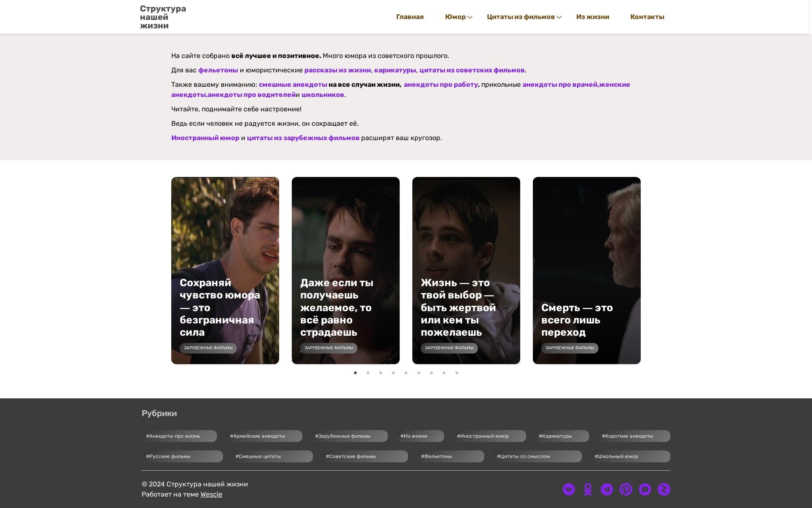Image resolution: width=812 pixels, height=508 pixels.
Task: Expand the Цитаты из фильмов menu chevron
Action: pyautogui.click(x=559, y=17)
